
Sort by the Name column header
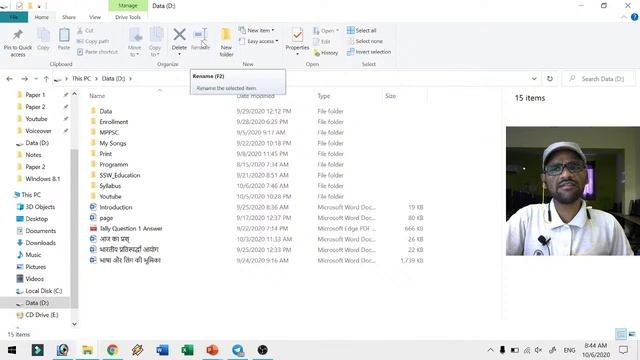click(97, 96)
